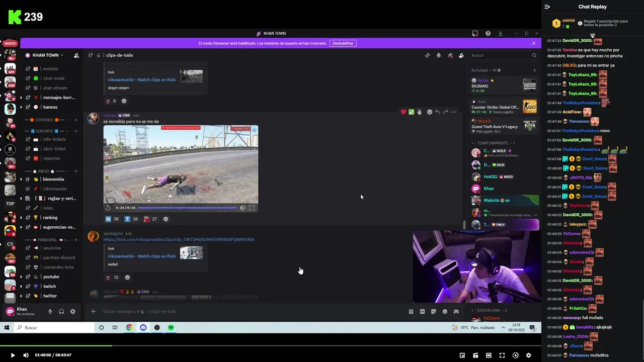
Task: Replay the embedded clip video
Action: [x=108, y=208]
